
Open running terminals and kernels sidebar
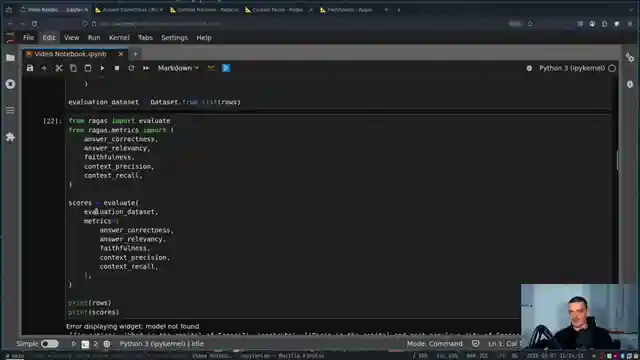pos(11,84)
